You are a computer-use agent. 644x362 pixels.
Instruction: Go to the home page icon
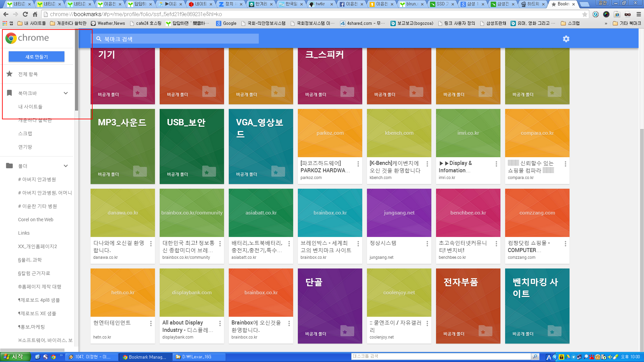35,14
